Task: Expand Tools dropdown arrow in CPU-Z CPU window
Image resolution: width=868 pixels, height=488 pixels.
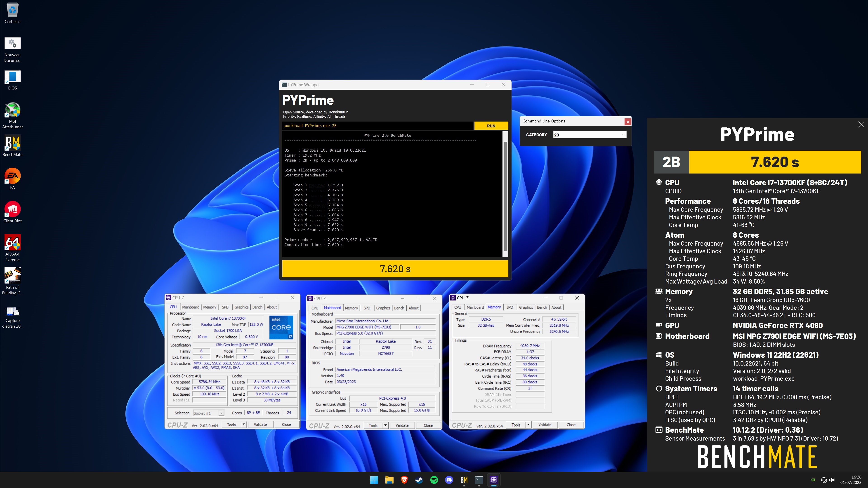Action: click(244, 424)
